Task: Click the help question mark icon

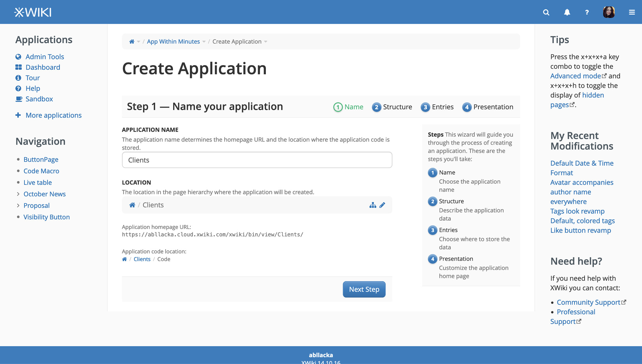Action: pos(587,12)
